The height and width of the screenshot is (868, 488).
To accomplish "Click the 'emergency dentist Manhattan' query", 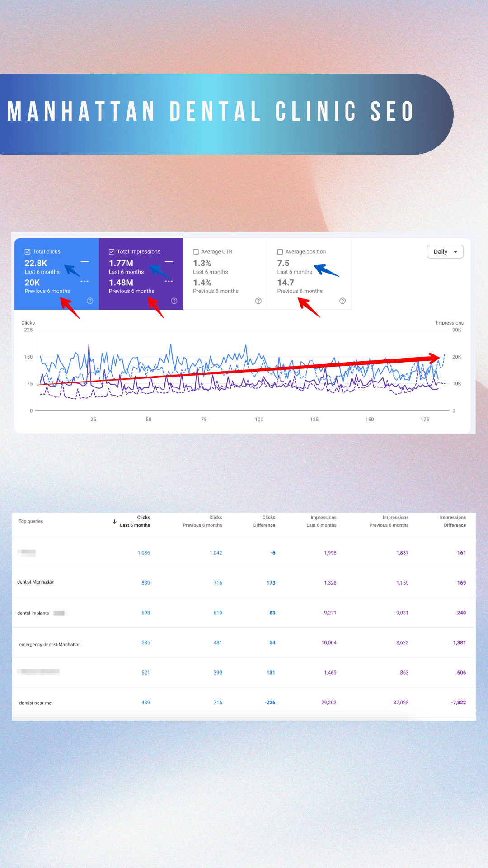I will pyautogui.click(x=50, y=645).
